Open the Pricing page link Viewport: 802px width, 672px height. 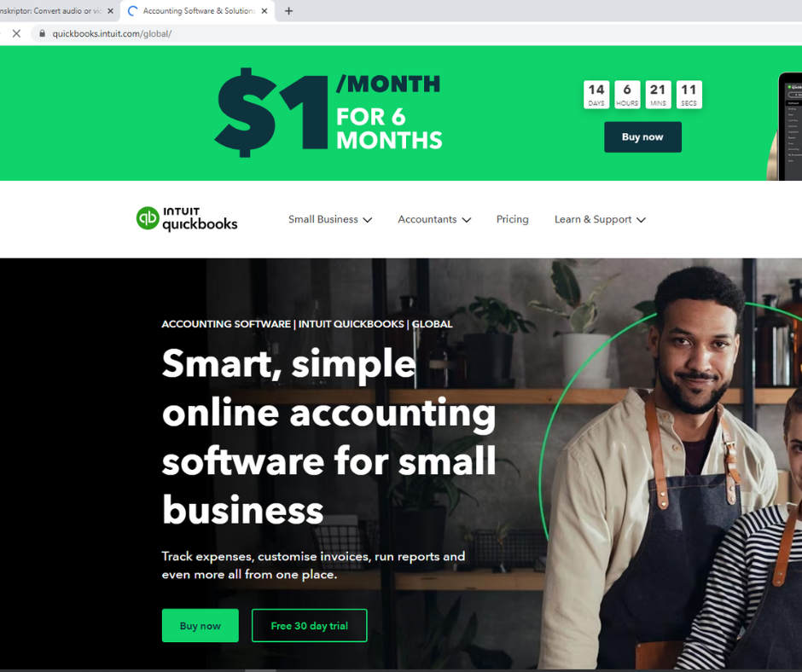pos(512,219)
